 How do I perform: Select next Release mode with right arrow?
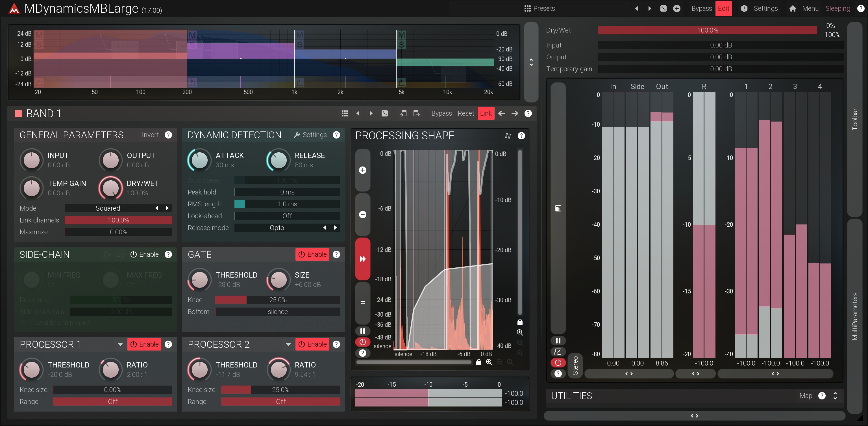[335, 228]
